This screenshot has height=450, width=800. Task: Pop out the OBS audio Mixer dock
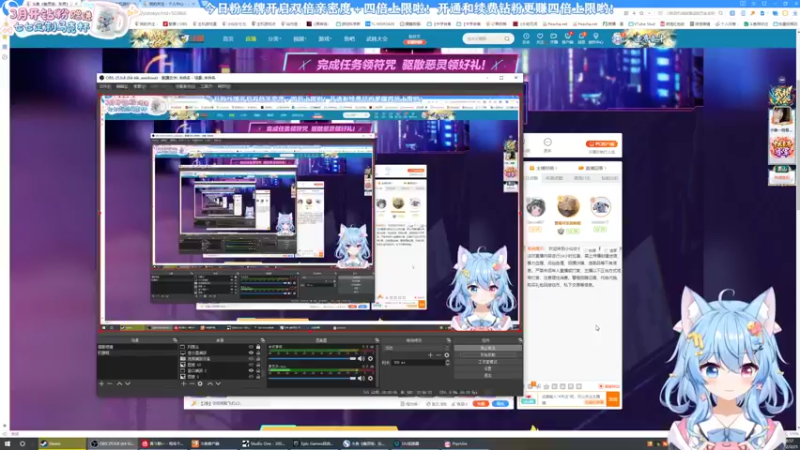(x=377, y=340)
